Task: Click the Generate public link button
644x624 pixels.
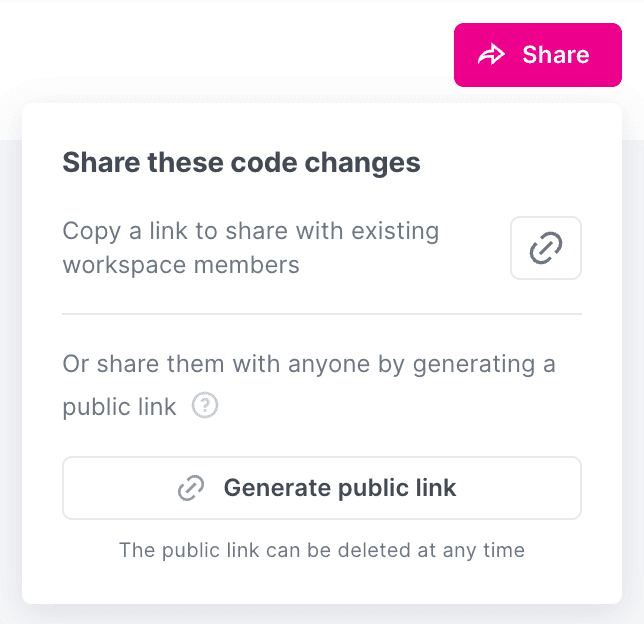Action: [321, 488]
